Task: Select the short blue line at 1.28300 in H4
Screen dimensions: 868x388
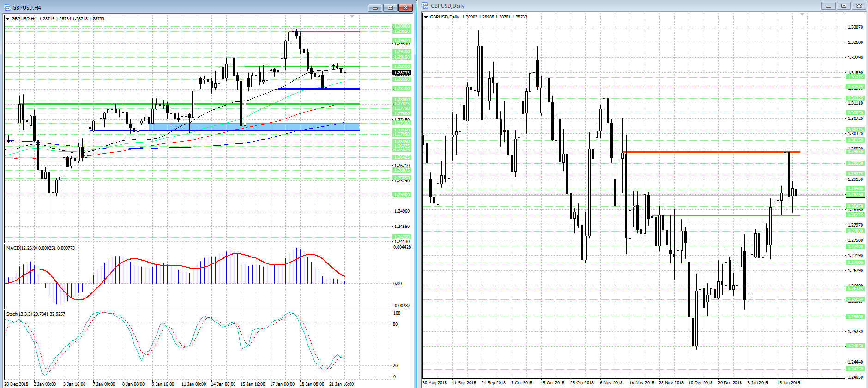Action: (319, 89)
